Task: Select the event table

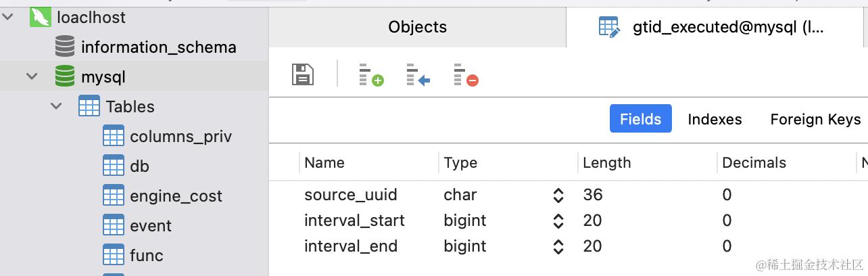Action: [x=150, y=225]
